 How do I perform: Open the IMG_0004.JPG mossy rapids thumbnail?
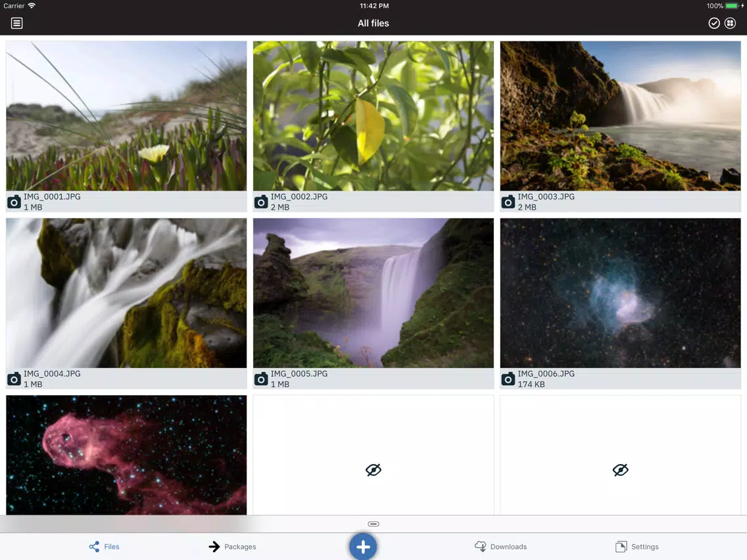[126, 293]
